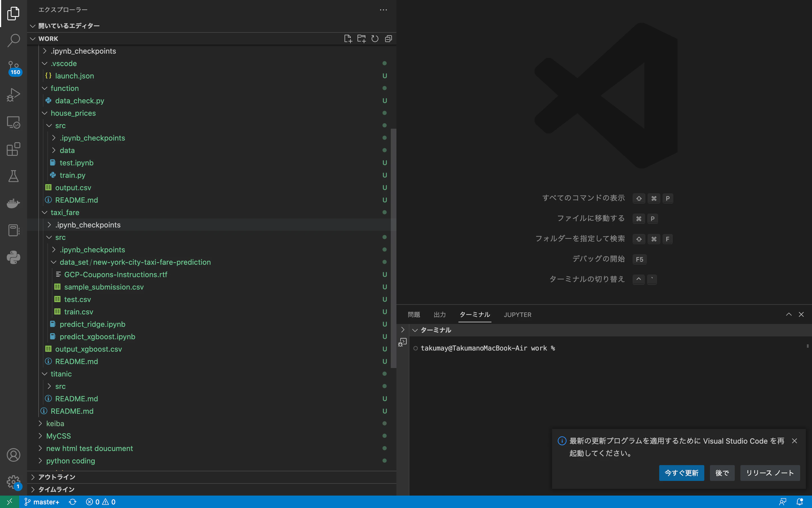Open the Accounts menu
Viewport: 812px width, 508px height.
pyautogui.click(x=14, y=455)
